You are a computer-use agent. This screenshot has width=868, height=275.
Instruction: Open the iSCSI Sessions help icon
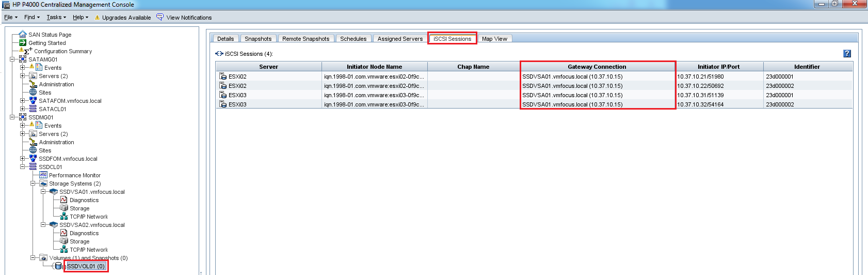(x=847, y=53)
